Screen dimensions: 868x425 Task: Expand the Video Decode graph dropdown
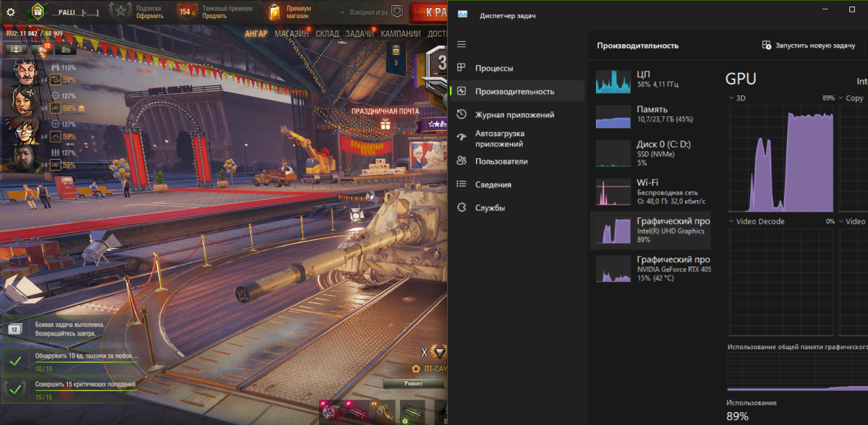pos(732,221)
